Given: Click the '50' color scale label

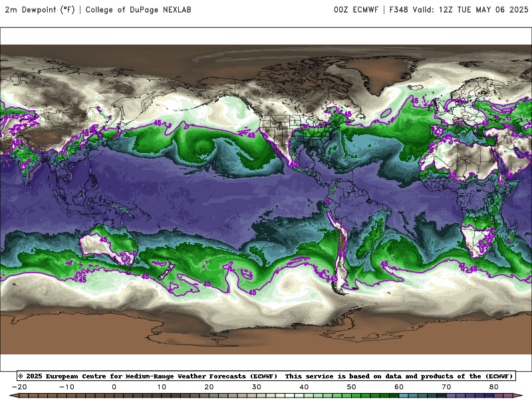Looking at the screenshot, I should [352, 387].
